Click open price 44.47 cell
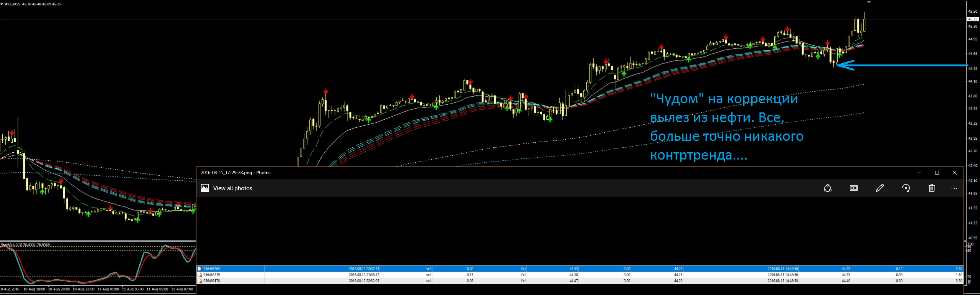The height and width of the screenshot is (295, 980). pyautogui.click(x=574, y=281)
